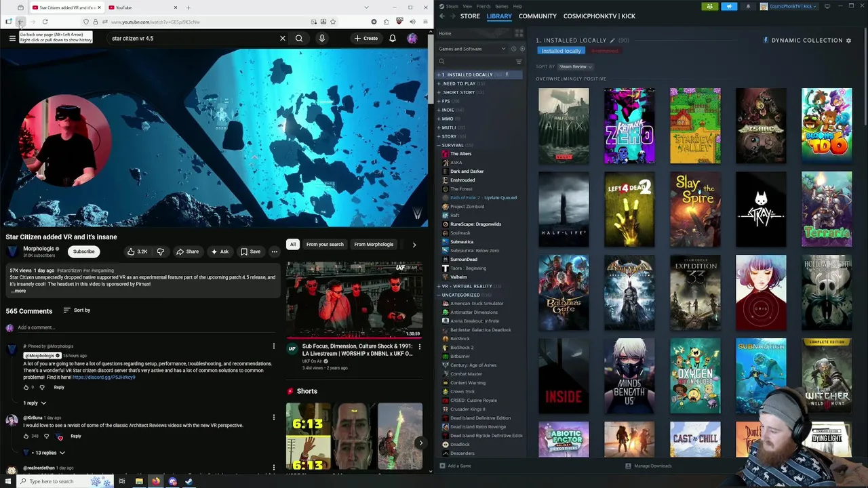Screen dimensions: 868x488
Task: Go back one page in the browser
Action: pos(20,22)
